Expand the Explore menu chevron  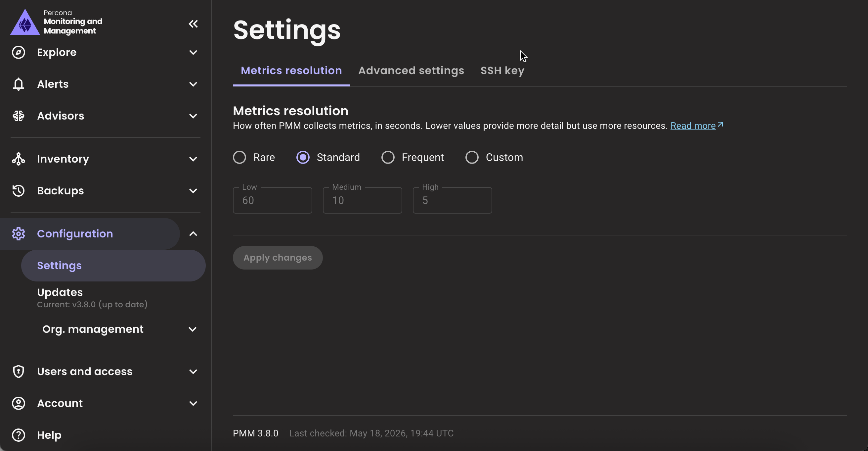click(193, 52)
